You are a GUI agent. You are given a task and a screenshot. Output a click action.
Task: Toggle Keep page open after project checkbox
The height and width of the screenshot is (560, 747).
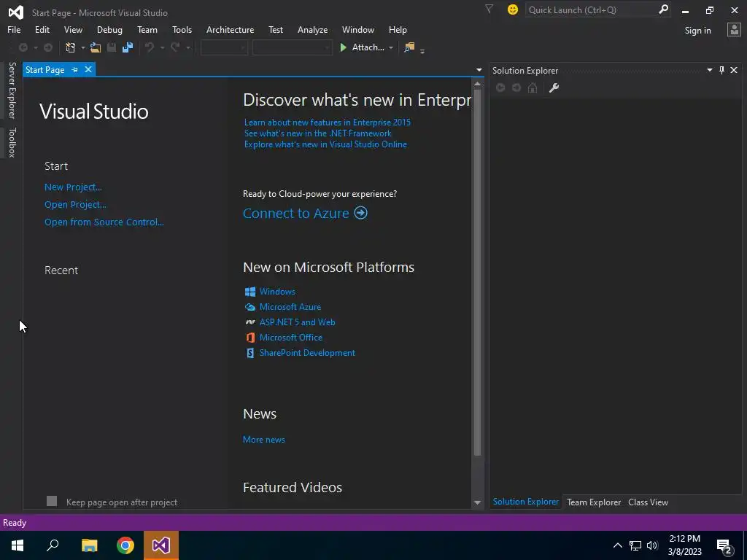tap(52, 501)
